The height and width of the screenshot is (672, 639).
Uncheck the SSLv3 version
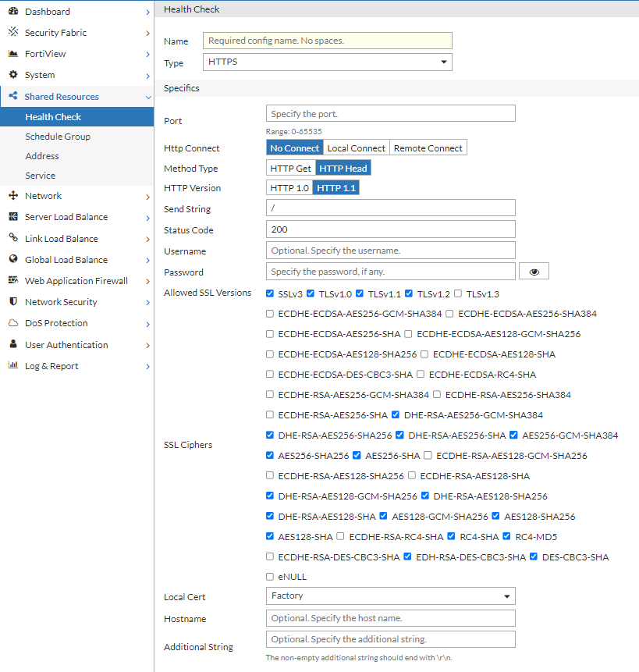point(269,292)
